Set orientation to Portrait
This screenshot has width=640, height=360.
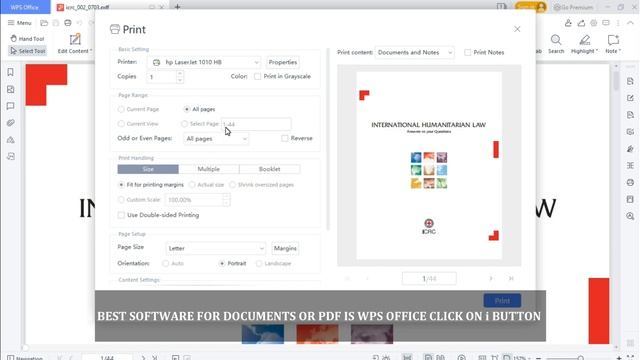[x=222, y=264]
